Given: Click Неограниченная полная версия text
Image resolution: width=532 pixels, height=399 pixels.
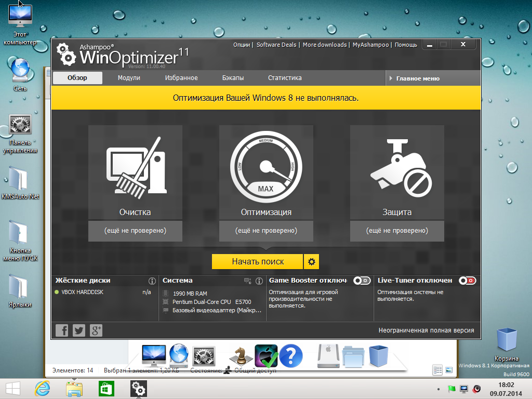Looking at the screenshot, I should pos(426,330).
